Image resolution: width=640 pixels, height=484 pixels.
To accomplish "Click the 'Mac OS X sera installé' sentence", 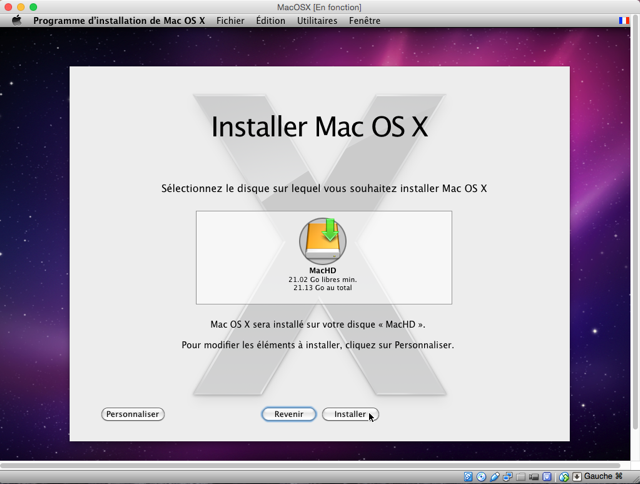I will pos(318,324).
